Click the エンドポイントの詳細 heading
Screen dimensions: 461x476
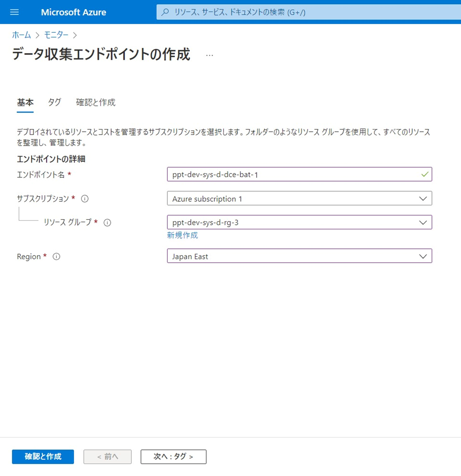[x=51, y=159]
